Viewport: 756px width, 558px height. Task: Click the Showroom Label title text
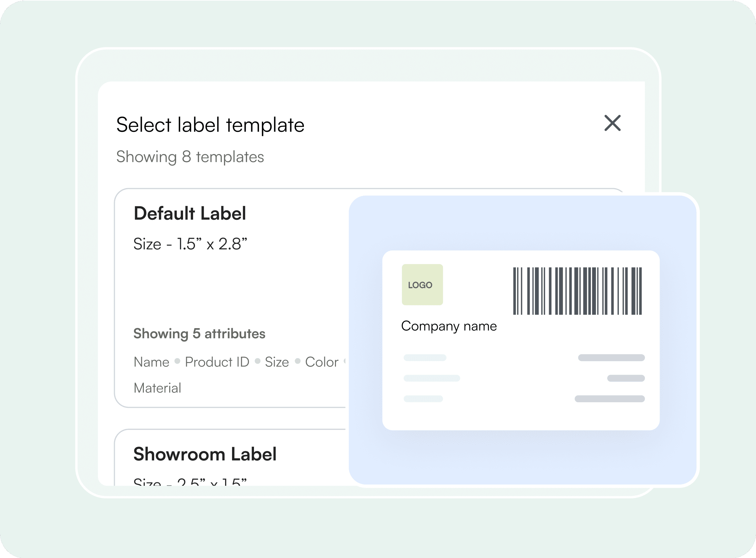205,454
